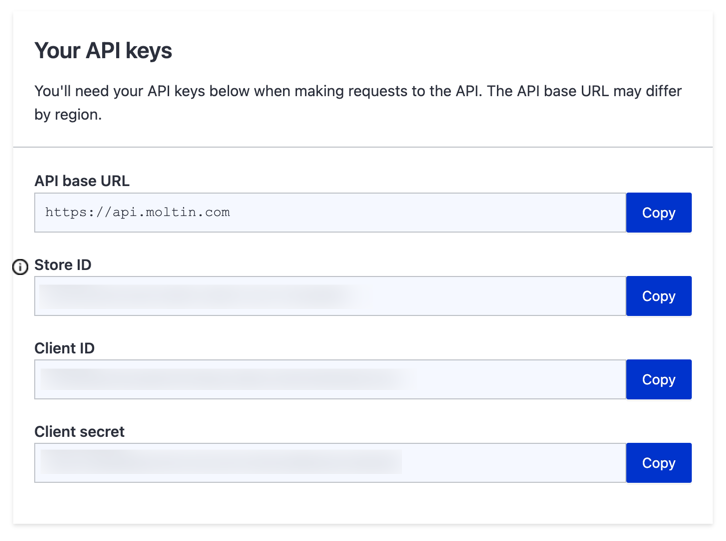Click the "API base URL" label
The width and height of the screenshot is (726, 541).
click(82, 181)
